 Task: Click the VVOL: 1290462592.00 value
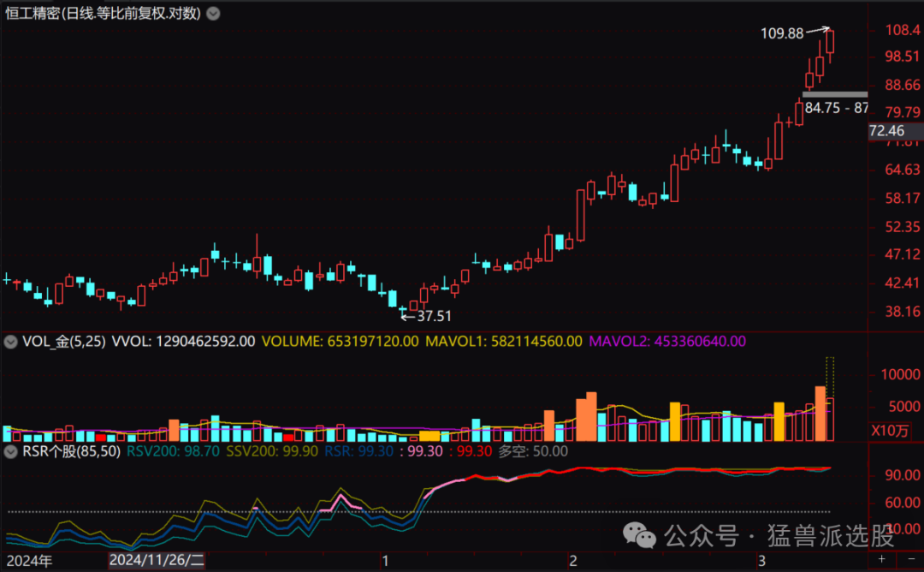[183, 342]
